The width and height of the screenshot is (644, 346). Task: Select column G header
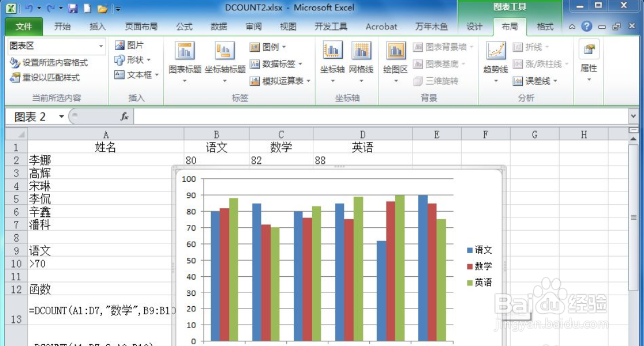pyautogui.click(x=534, y=134)
